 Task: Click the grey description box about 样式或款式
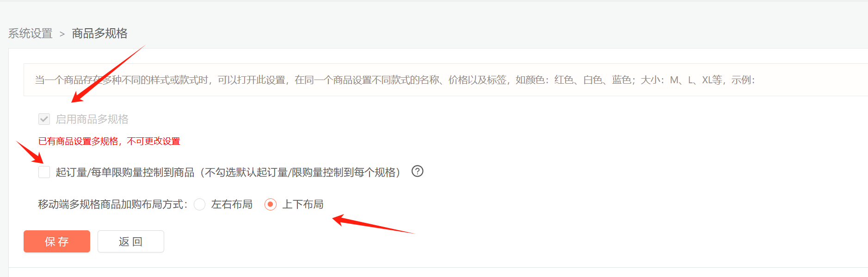pyautogui.click(x=446, y=80)
